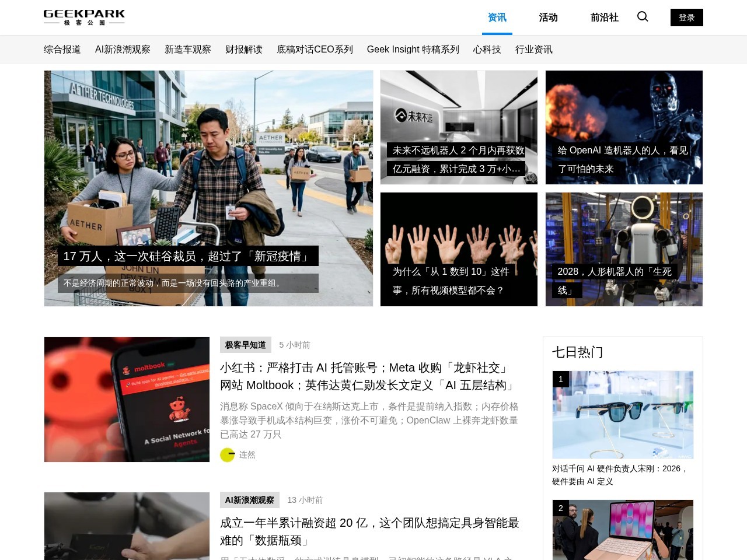Select 新造车观察 in the subnav
Viewport: 747px width, 560px height.
(188, 50)
